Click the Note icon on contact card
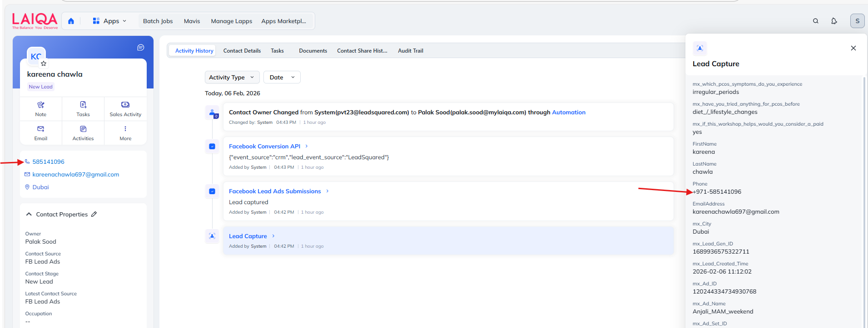This screenshot has width=868, height=328. click(41, 105)
